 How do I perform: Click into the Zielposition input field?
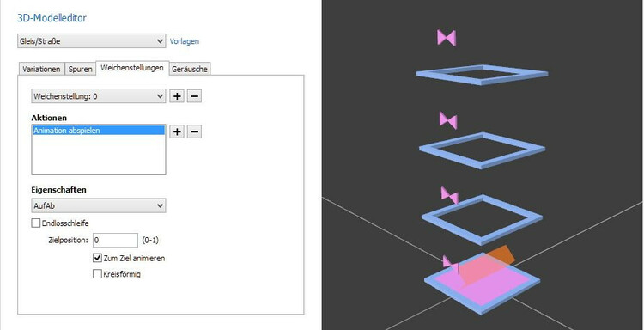115,240
